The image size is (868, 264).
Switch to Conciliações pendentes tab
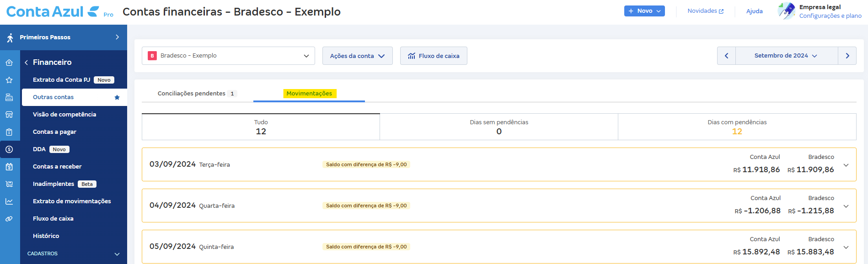pos(197,94)
